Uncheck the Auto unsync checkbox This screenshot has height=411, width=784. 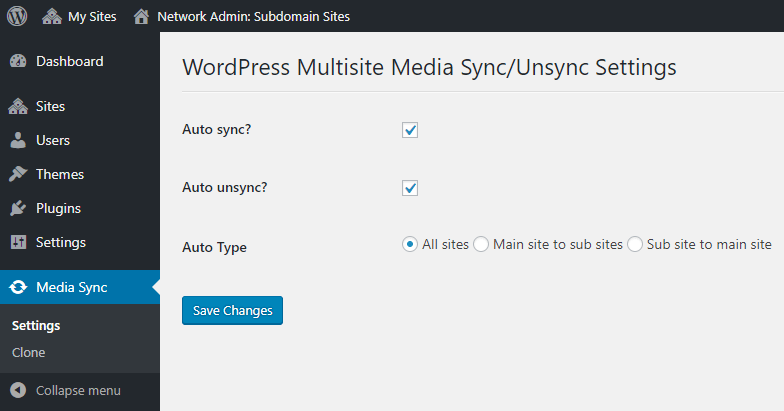(410, 188)
